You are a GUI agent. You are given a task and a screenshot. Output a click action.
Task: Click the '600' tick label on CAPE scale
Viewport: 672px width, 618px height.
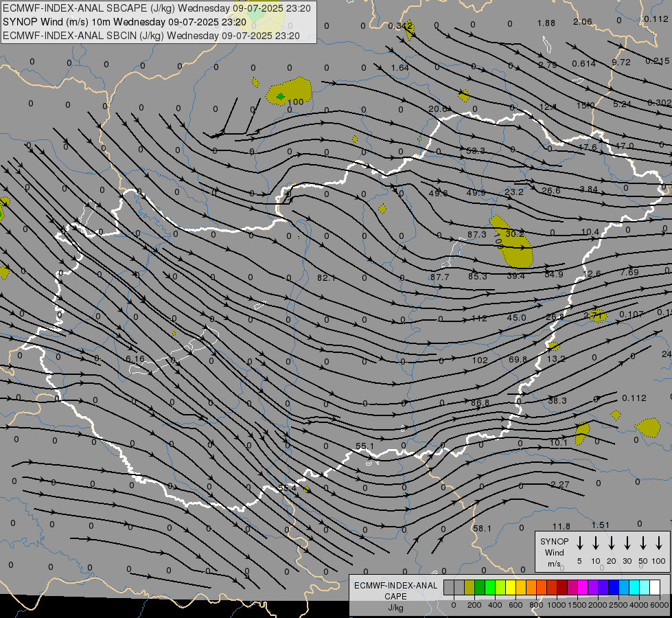[x=515, y=605]
